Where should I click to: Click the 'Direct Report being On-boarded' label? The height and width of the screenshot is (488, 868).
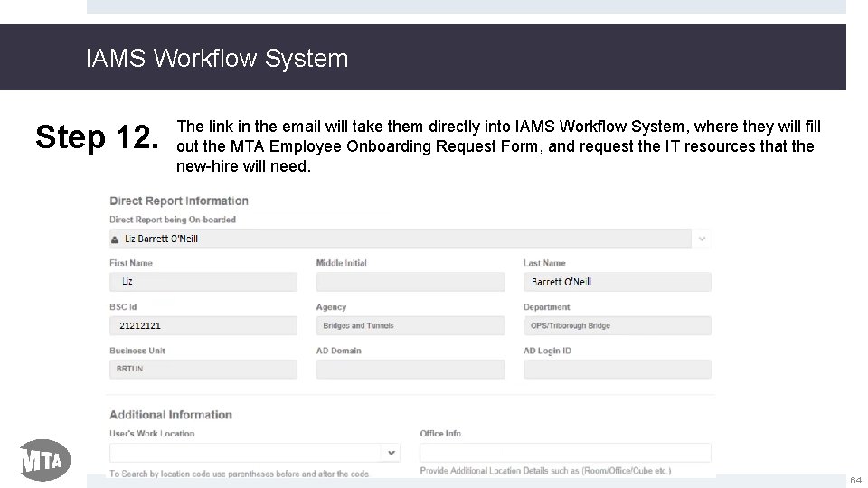pos(173,220)
